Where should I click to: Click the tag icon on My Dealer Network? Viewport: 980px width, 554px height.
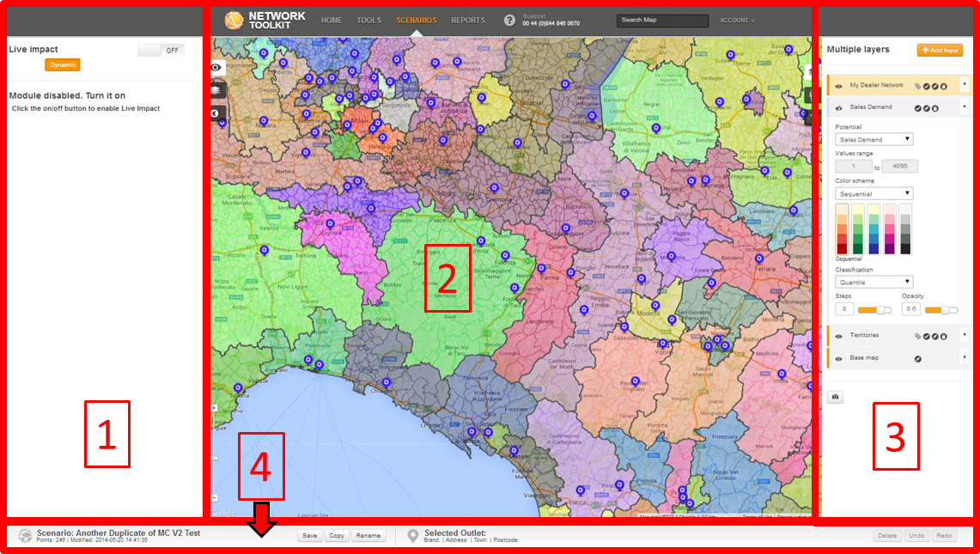point(918,86)
